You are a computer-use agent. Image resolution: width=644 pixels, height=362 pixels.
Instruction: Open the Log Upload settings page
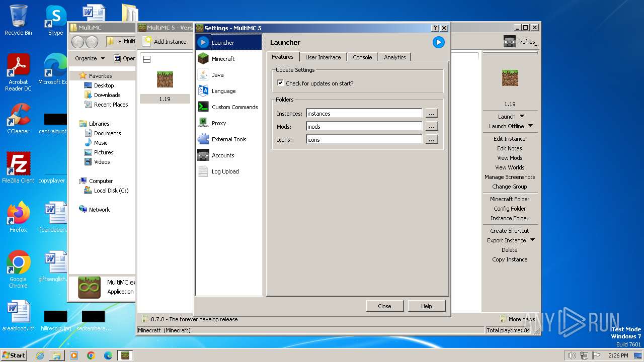click(x=229, y=171)
